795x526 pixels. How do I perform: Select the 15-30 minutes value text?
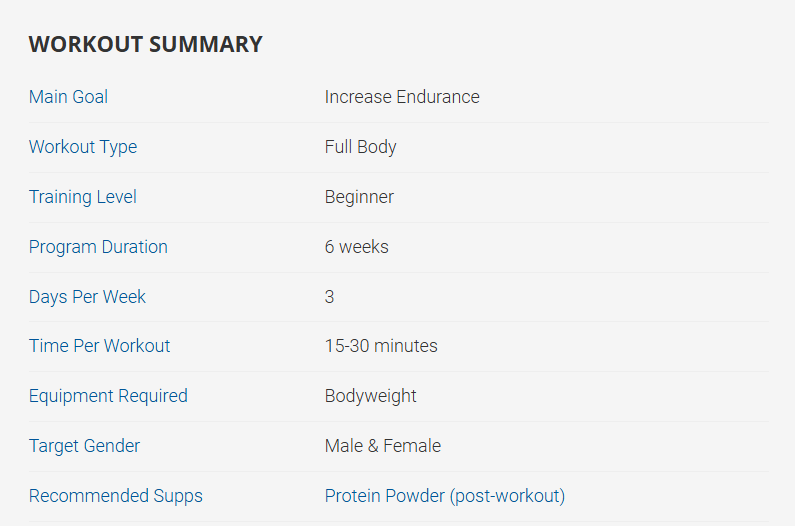click(x=381, y=346)
